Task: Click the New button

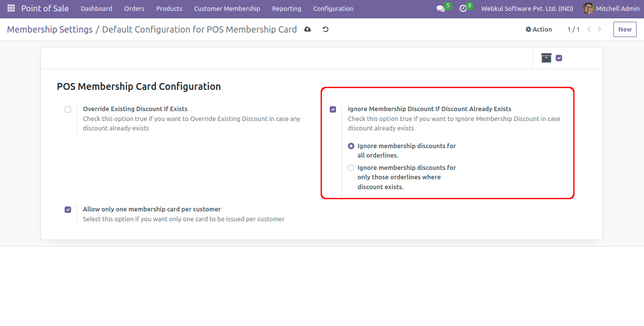Action: coord(624,30)
